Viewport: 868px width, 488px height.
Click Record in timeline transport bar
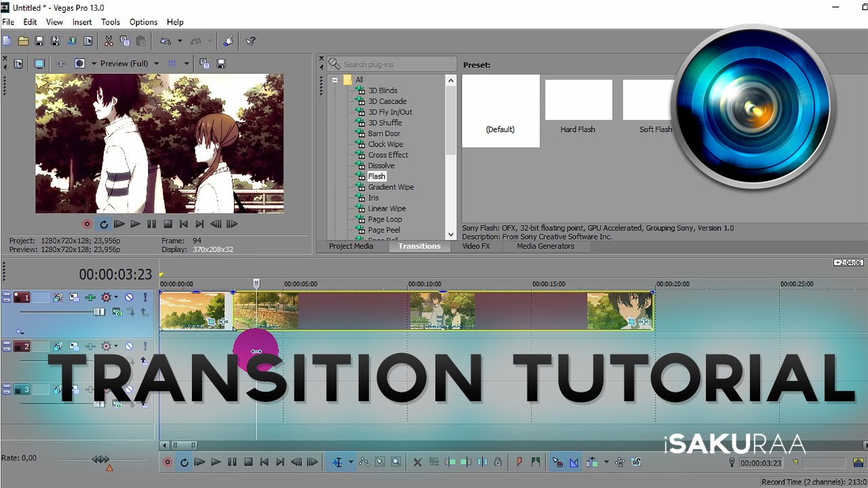tap(167, 462)
